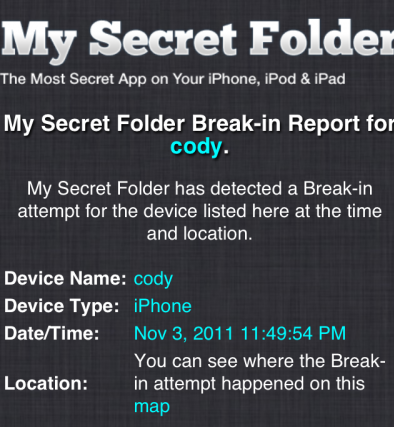Click the Location label

click(46, 384)
